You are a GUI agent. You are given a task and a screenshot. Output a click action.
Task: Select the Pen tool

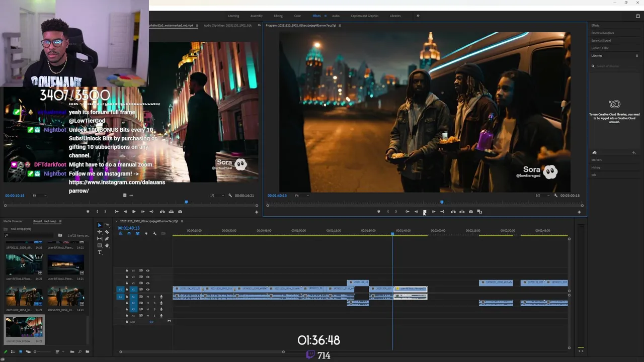point(107,238)
